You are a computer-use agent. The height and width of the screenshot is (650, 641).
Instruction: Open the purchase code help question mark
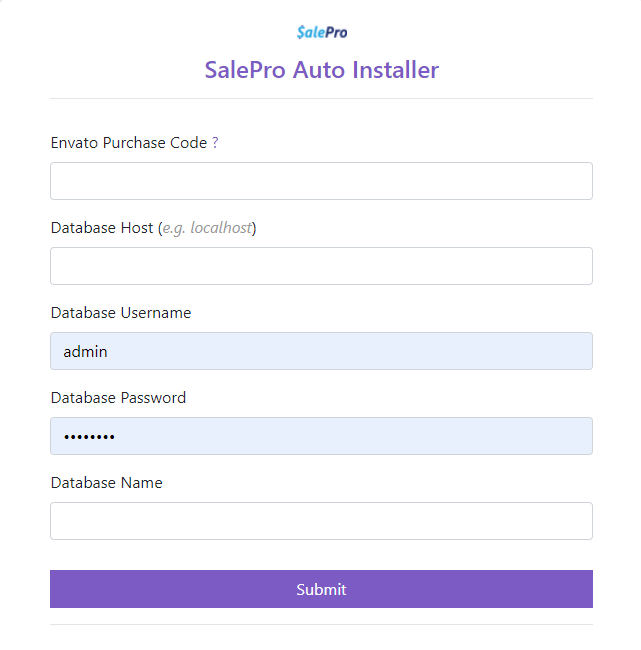(x=215, y=143)
